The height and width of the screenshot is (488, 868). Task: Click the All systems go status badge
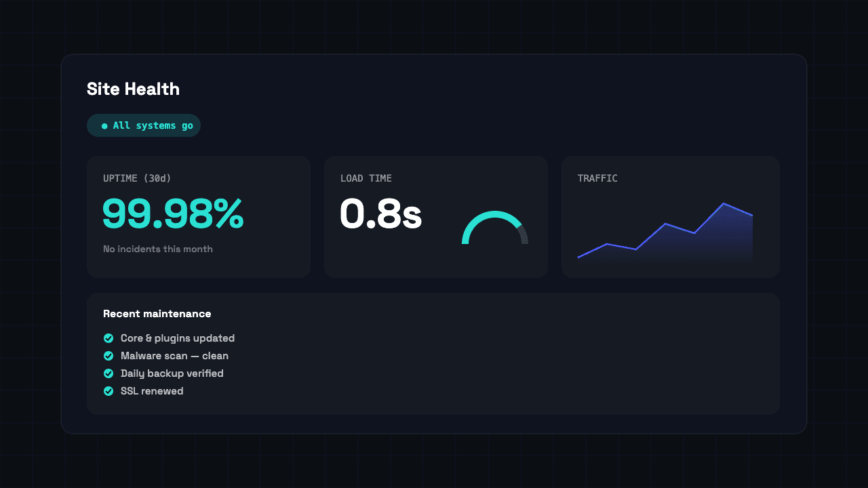(x=144, y=125)
